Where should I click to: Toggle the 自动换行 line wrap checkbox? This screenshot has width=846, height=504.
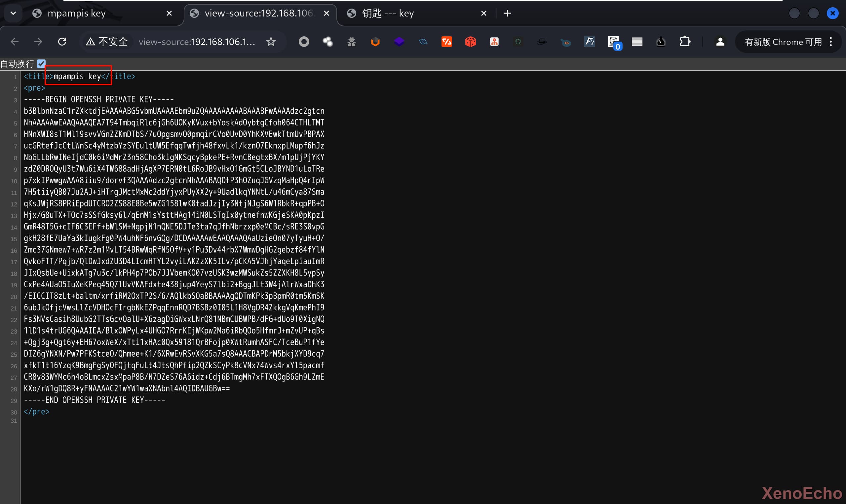[x=41, y=63]
